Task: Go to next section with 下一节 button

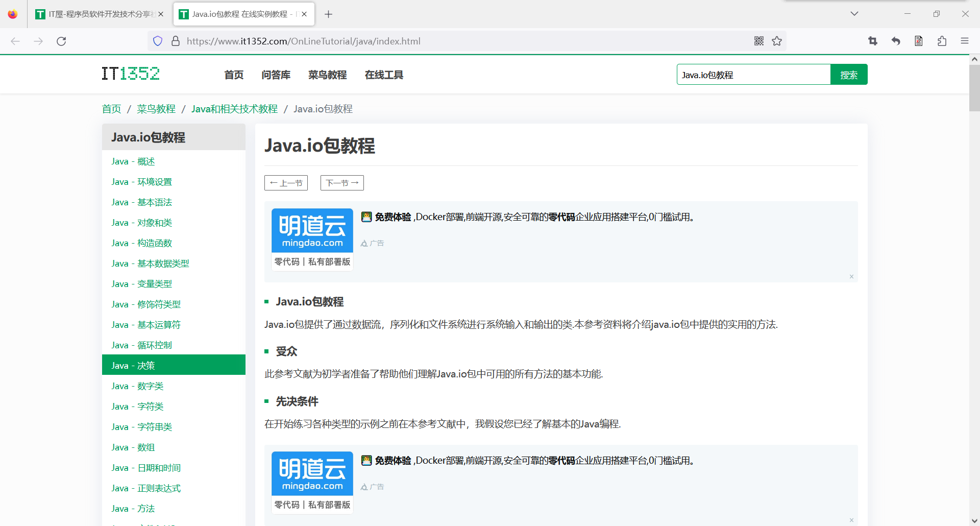Action: [342, 183]
